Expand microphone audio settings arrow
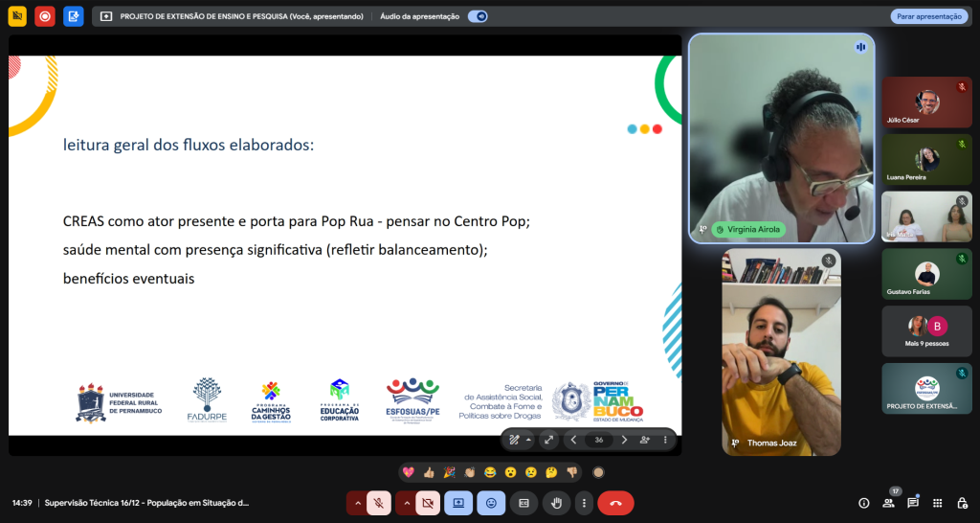The image size is (980, 523). click(357, 503)
